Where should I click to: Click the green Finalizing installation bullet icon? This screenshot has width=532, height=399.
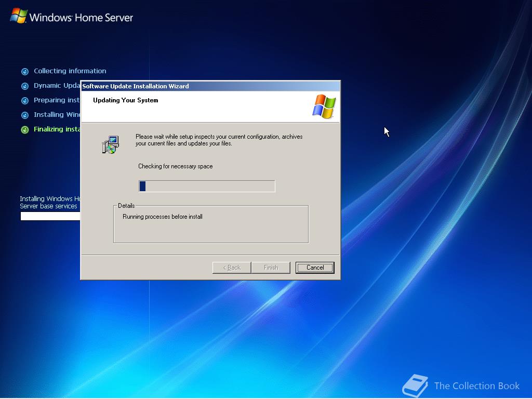point(25,130)
